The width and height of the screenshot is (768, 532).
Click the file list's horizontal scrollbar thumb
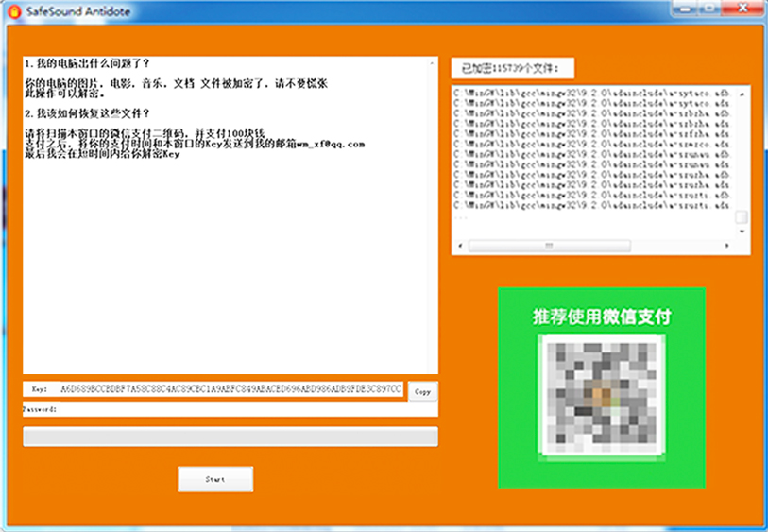[550, 246]
